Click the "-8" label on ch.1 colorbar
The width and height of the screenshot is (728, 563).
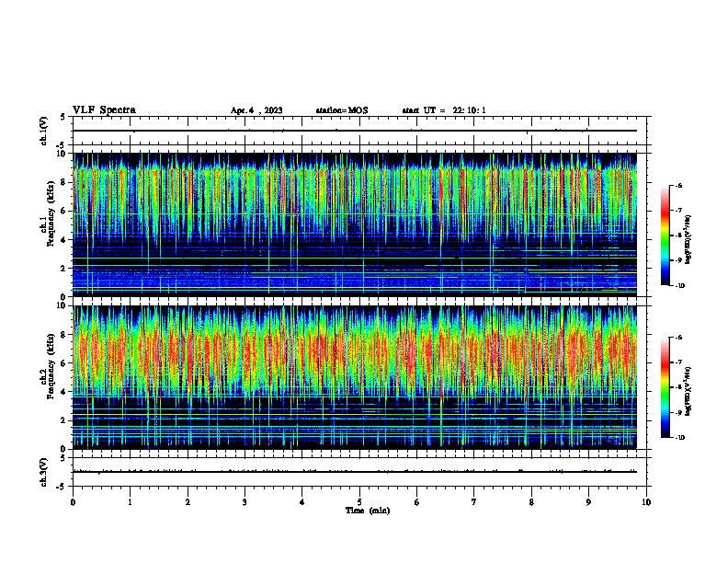pyautogui.click(x=678, y=236)
